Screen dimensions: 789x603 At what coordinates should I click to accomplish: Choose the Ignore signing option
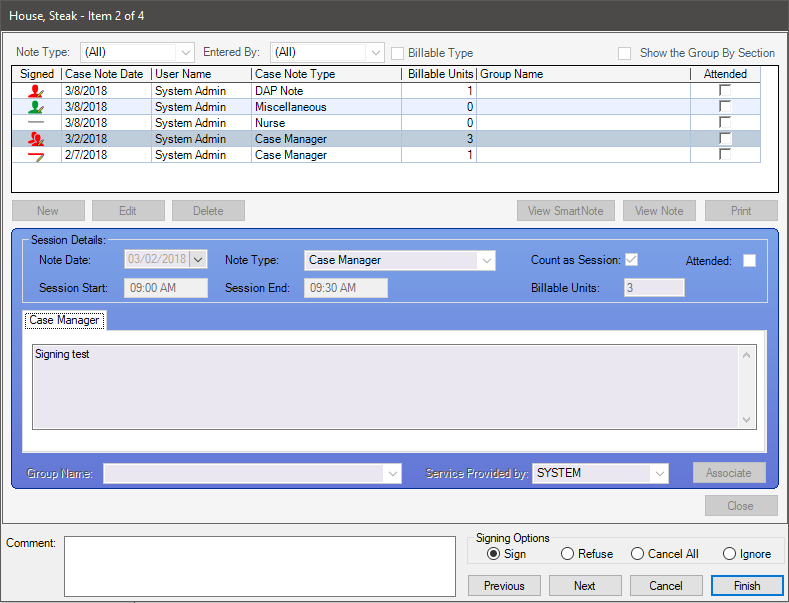(729, 554)
